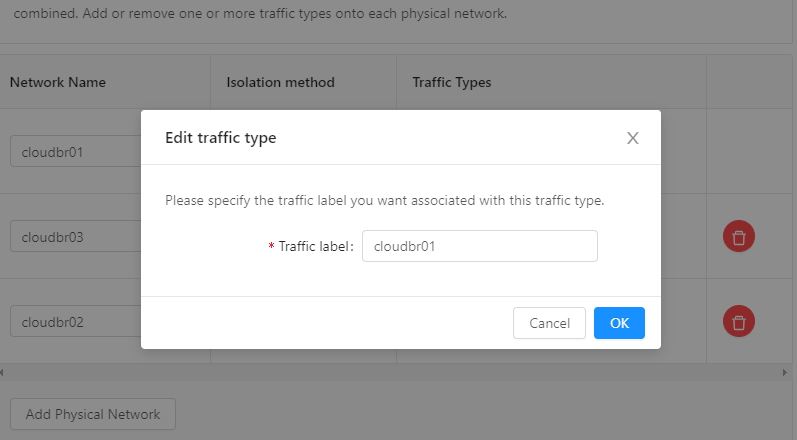
Task: Click the Traffic Types column header
Action: pos(452,82)
